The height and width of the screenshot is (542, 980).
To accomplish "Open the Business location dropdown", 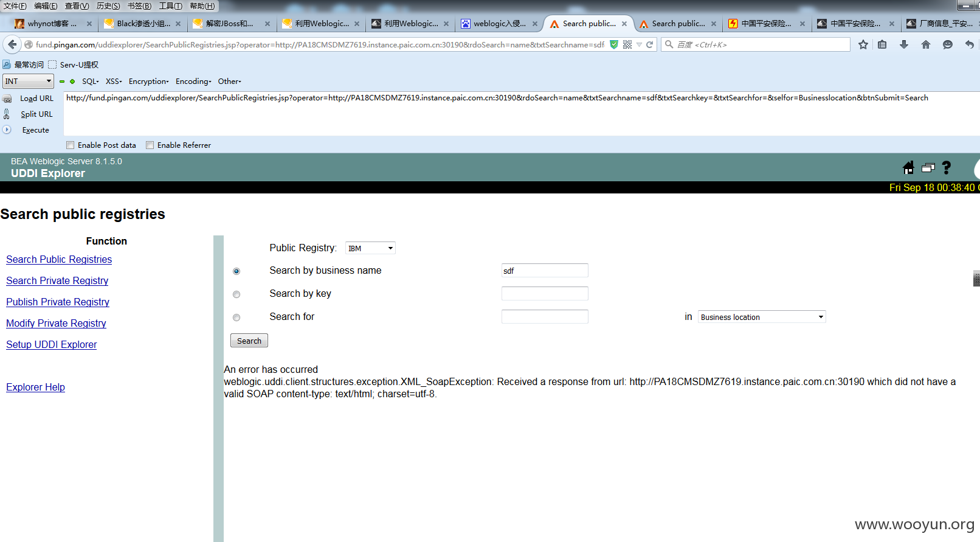I will point(762,317).
